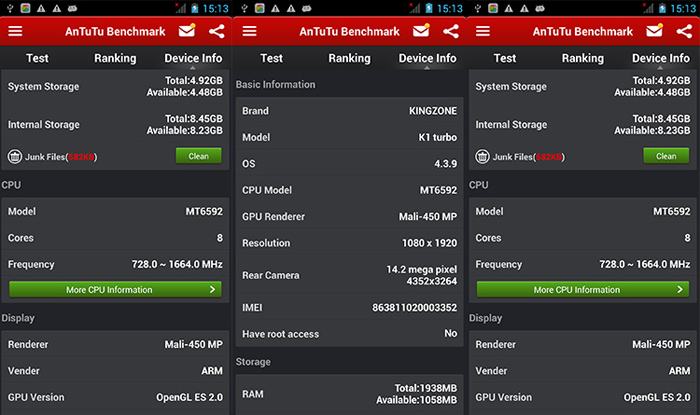Tap Junk Files trash icon on left screen
The width and height of the screenshot is (700, 415).
[15, 156]
